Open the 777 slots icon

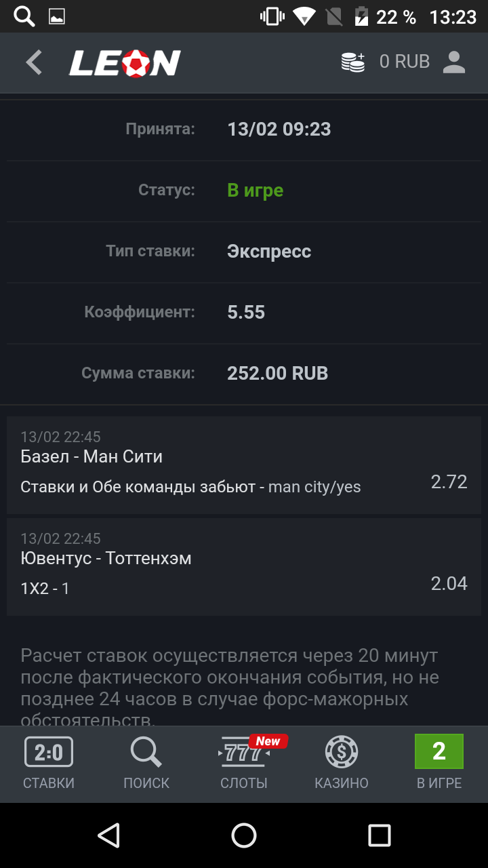(244, 752)
